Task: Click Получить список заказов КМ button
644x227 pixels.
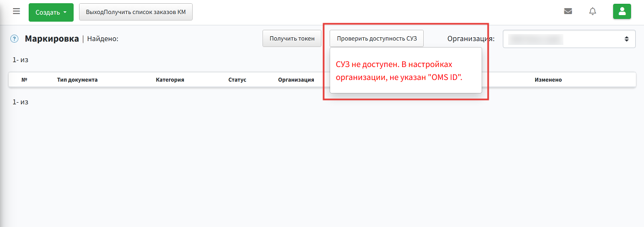Action: point(136,12)
